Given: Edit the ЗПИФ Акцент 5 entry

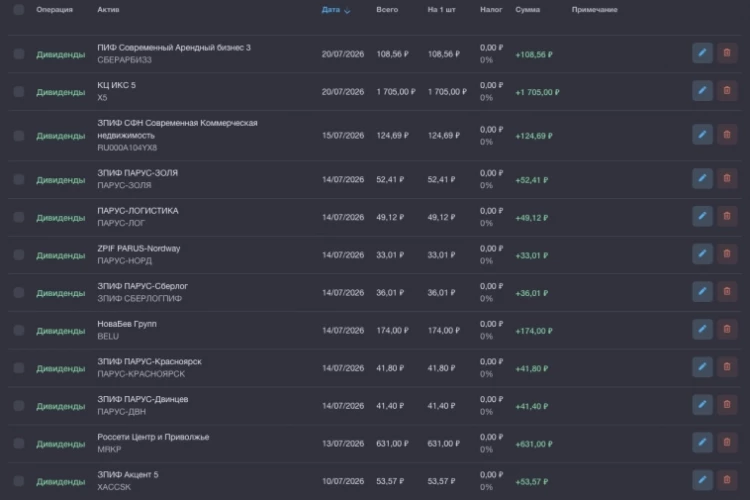Looking at the screenshot, I should 702,480.
